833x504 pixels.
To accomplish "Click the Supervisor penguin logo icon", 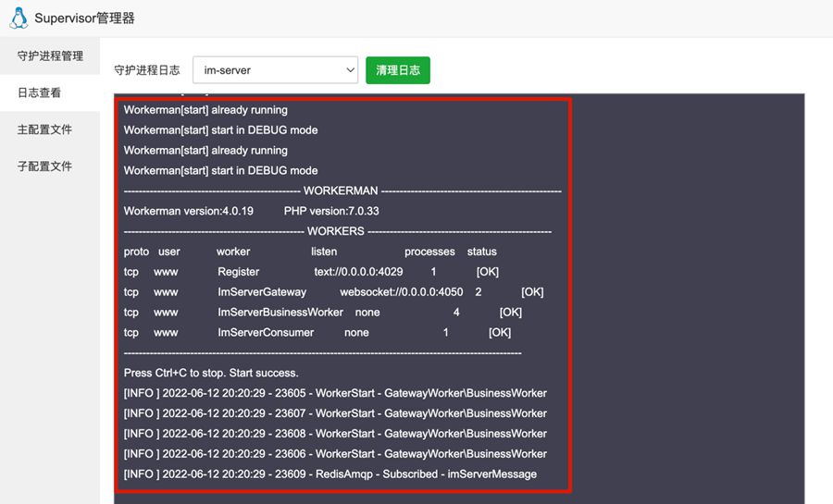I will tap(19, 18).
